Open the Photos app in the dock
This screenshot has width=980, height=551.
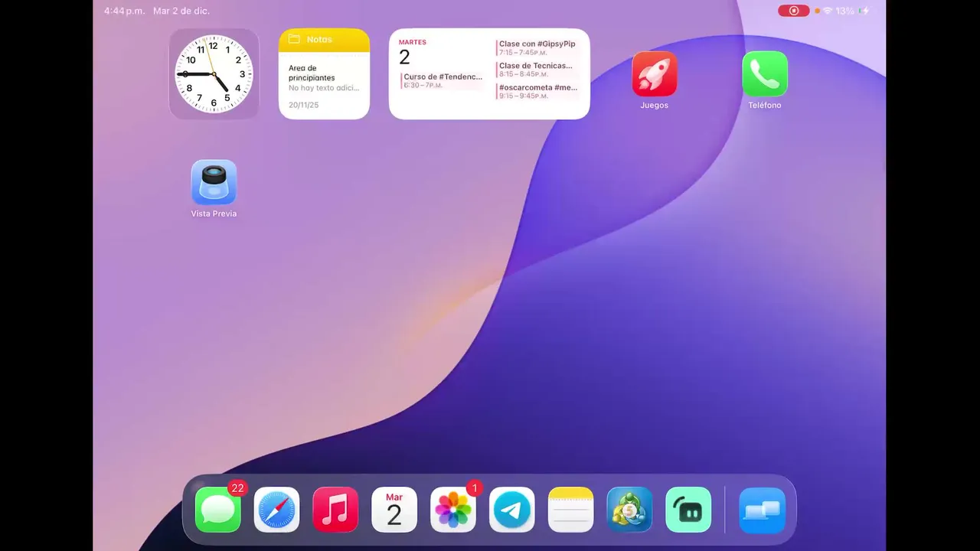453,510
